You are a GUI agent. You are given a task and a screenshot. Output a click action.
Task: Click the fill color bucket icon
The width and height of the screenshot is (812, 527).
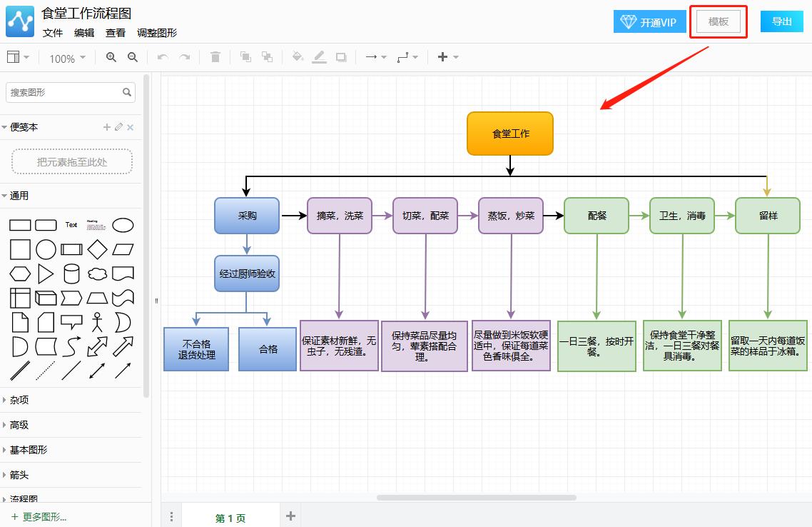tap(298, 57)
